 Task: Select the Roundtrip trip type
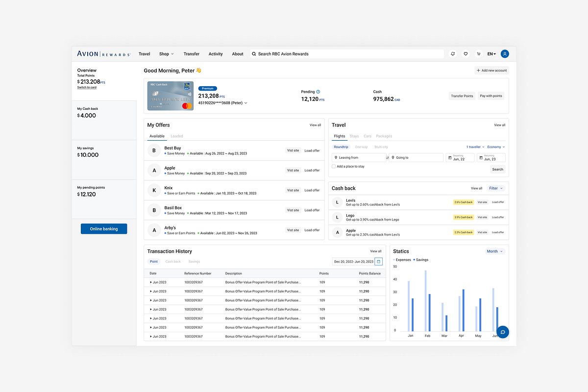341,147
